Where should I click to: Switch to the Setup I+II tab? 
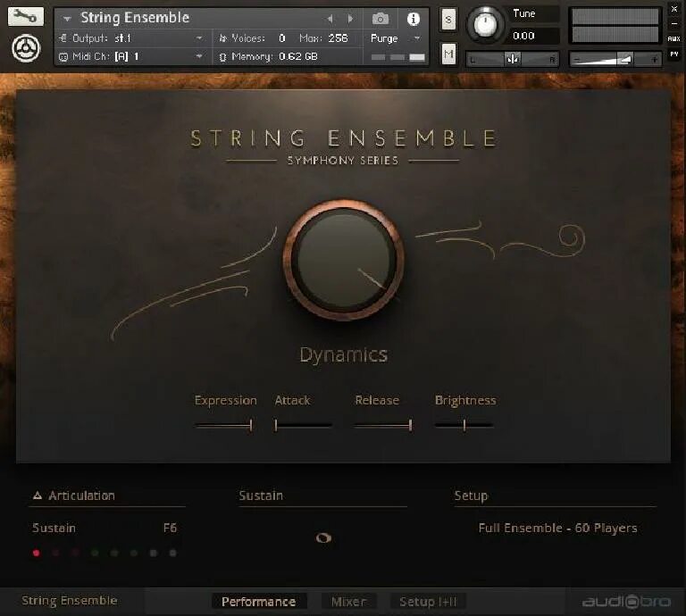(x=428, y=602)
